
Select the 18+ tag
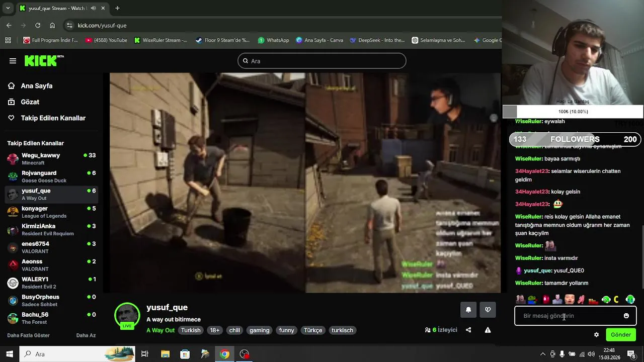pos(215,330)
